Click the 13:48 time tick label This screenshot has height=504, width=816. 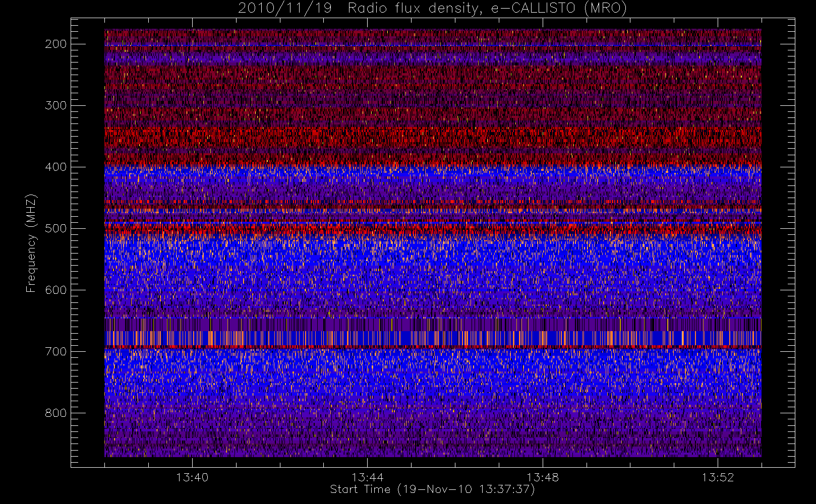543,477
